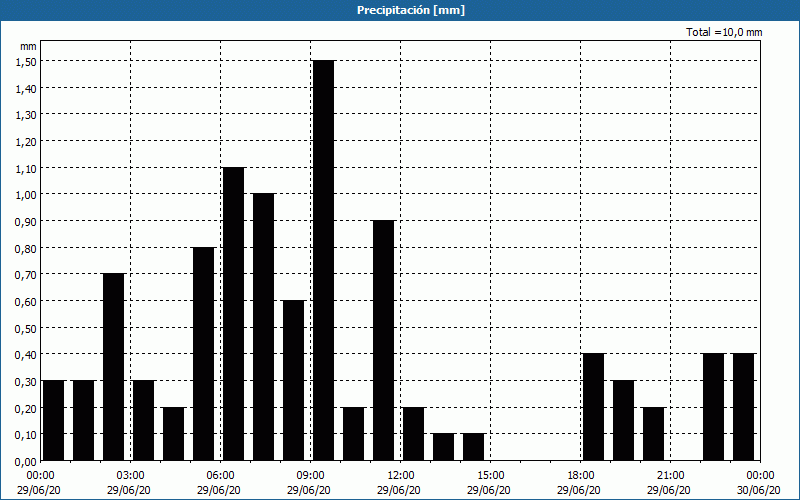Screen dimensions: 800x500
Task: Click the bar reaching 1,10 mm
Action: click(x=233, y=314)
